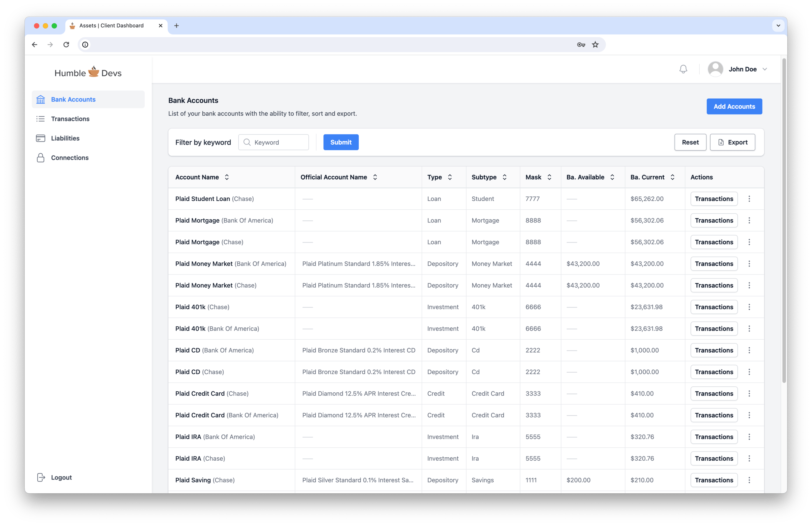Close the Assets | Client Dashboard tab
The image size is (812, 526).
click(161, 26)
